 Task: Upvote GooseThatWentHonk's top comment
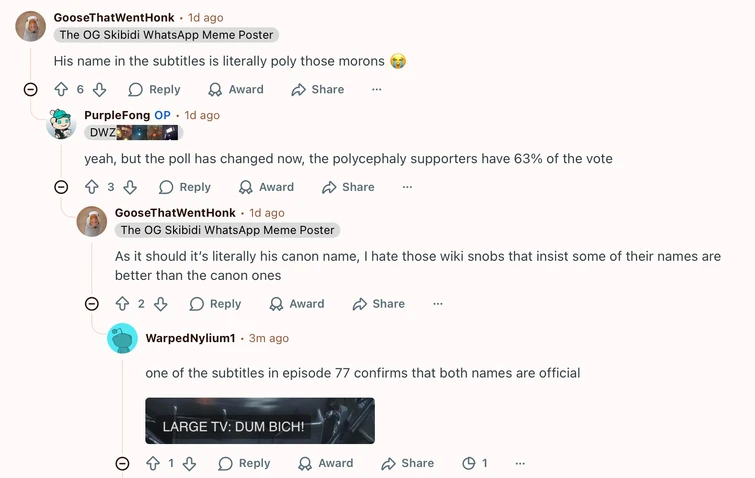point(61,90)
